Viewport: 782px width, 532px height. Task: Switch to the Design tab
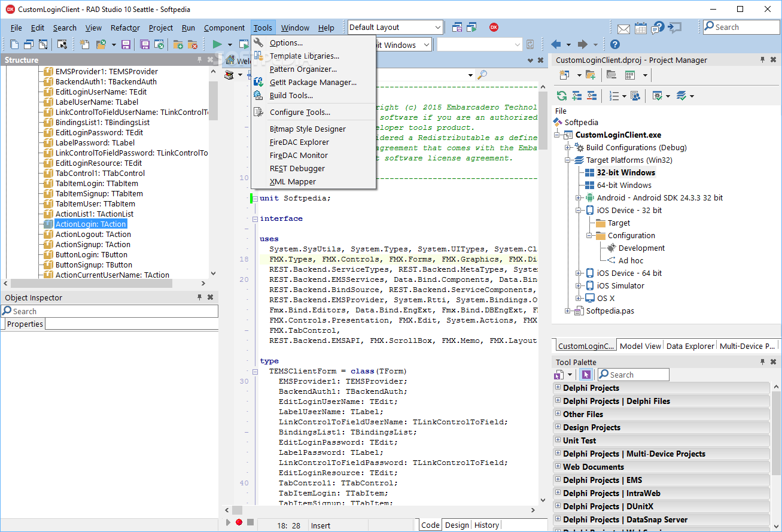click(457, 525)
